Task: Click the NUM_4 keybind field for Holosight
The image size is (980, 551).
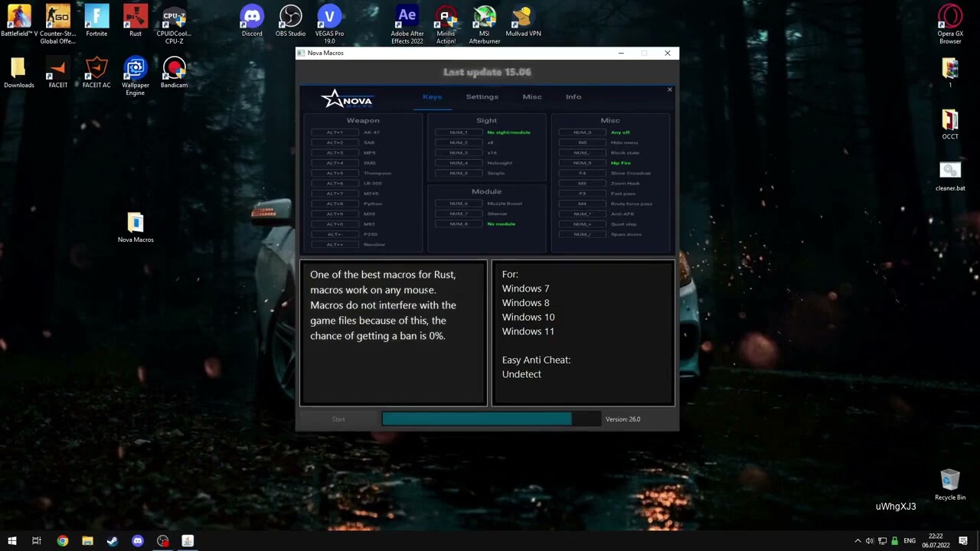Action: click(x=459, y=163)
